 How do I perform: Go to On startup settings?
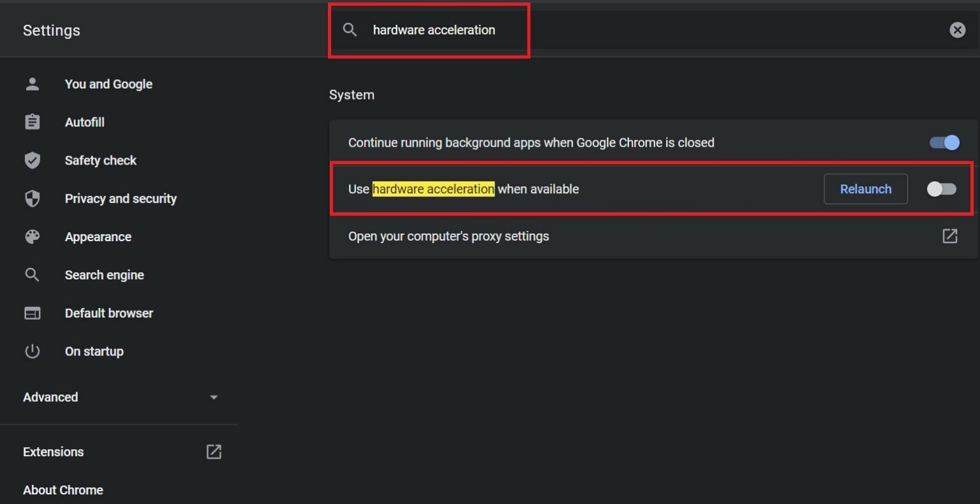(x=94, y=352)
